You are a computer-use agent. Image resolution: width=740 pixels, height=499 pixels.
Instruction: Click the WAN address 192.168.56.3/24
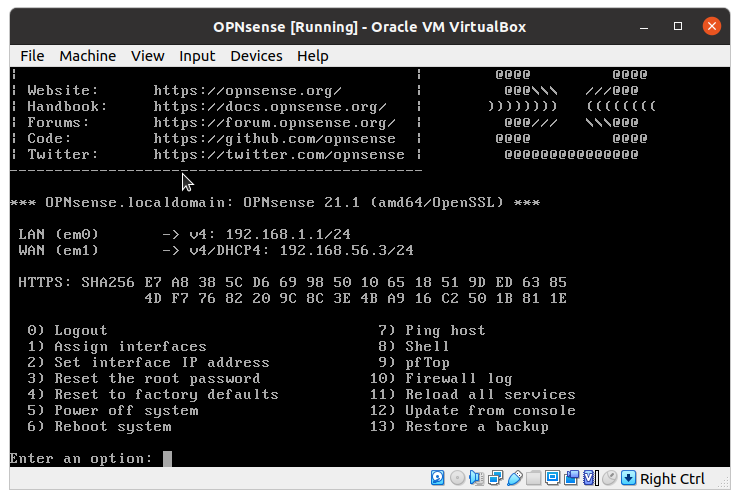347,250
